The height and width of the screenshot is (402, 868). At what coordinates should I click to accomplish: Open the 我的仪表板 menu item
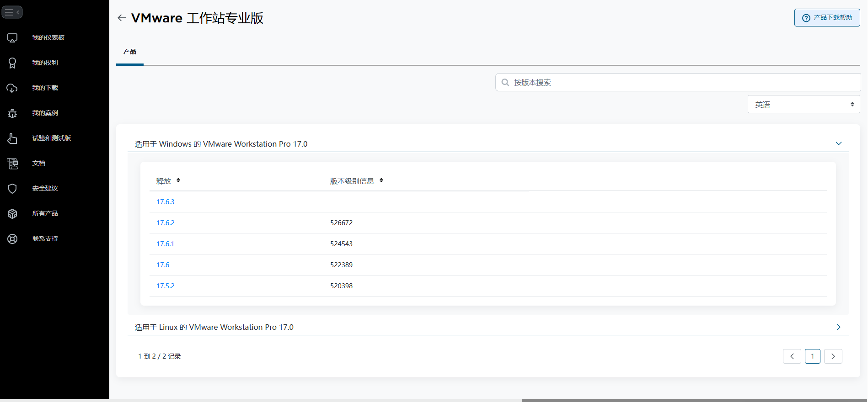pyautogui.click(x=48, y=37)
